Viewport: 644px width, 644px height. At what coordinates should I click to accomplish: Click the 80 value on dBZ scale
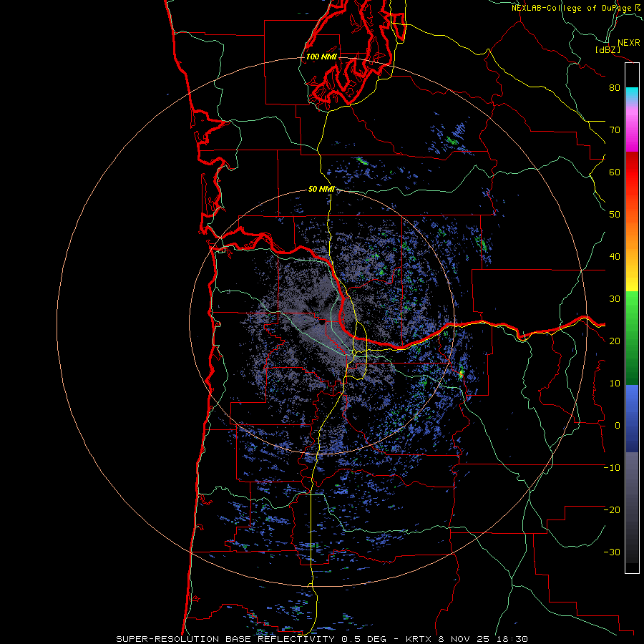[x=615, y=88]
